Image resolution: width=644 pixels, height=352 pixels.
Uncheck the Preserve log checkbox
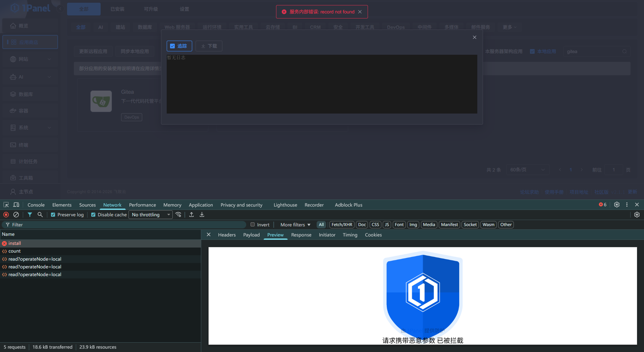[x=53, y=215]
